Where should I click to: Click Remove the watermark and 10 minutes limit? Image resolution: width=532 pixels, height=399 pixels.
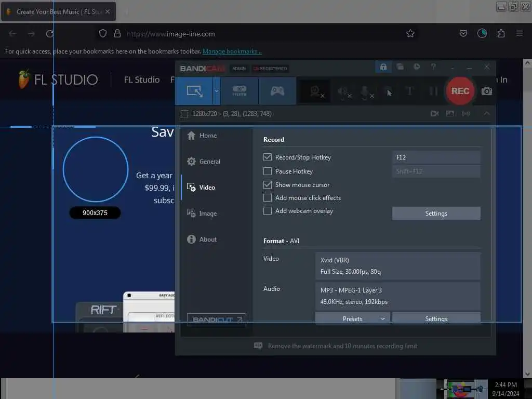pyautogui.click(x=342, y=346)
